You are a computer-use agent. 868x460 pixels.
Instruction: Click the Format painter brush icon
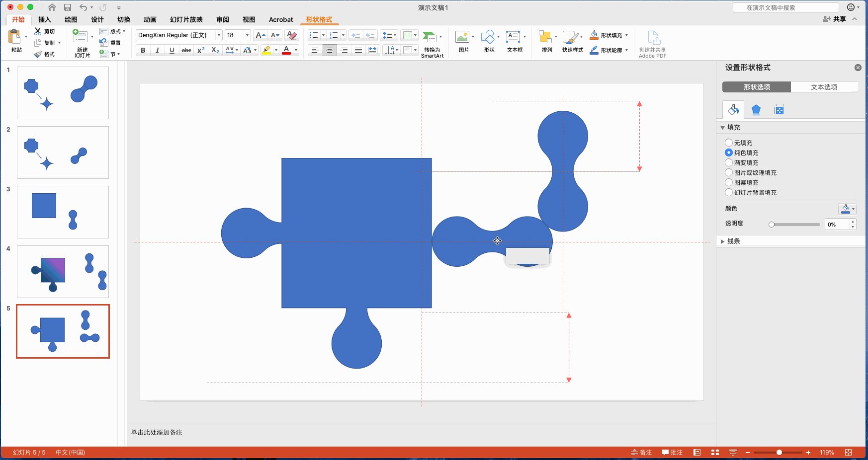coord(38,54)
